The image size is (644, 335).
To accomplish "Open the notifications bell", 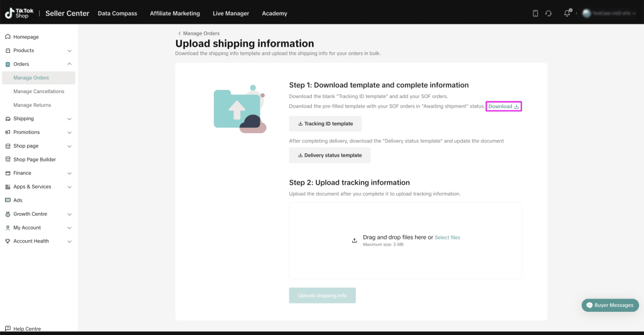I will tap(567, 13).
